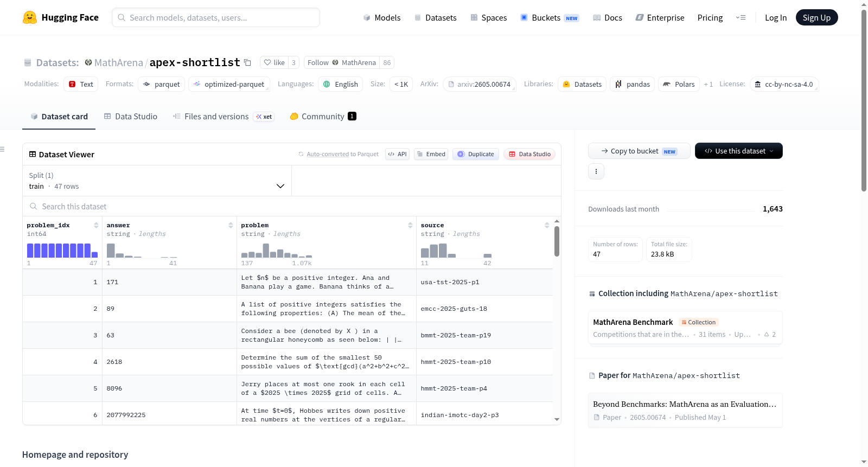This screenshot has height=467, width=868.
Task: Focus the search models input field
Action: 216,17
